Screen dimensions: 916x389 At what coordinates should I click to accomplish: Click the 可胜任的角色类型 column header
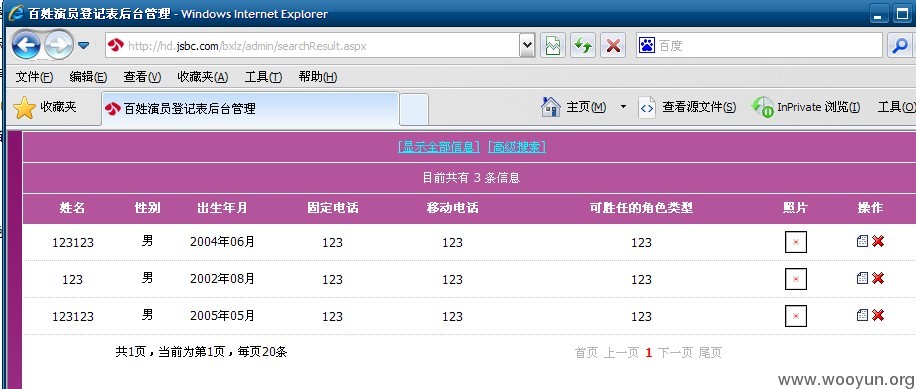click(641, 208)
